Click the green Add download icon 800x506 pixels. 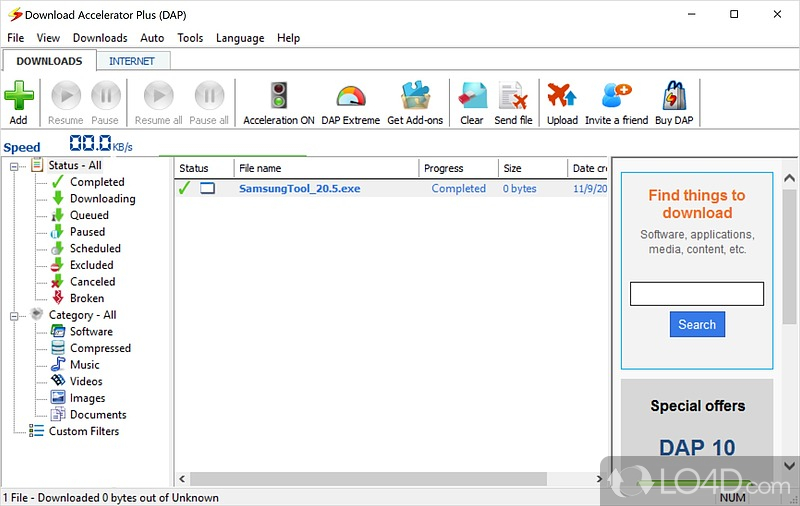click(x=18, y=98)
